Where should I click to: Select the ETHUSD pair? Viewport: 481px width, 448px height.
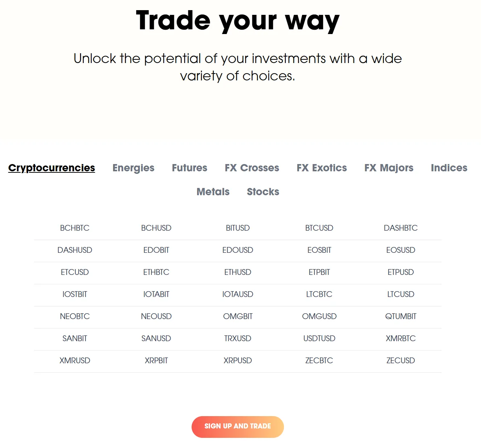[238, 272]
